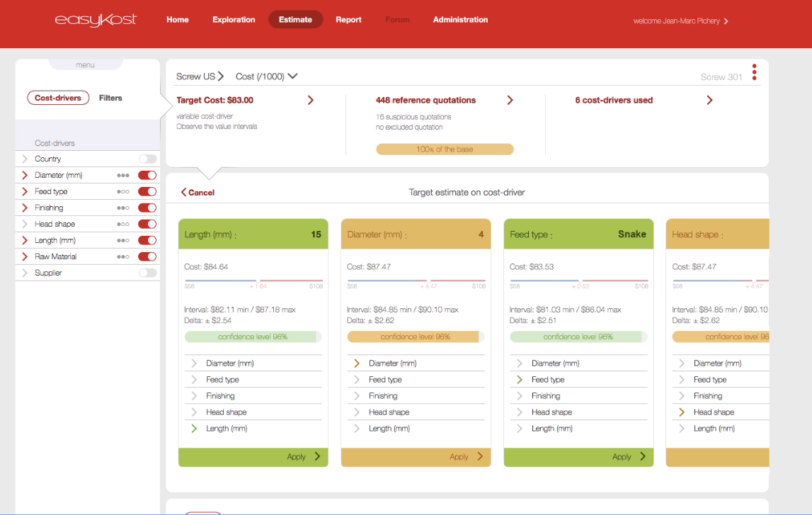Go to the Home tab
The height and width of the screenshot is (515, 812).
[177, 20]
